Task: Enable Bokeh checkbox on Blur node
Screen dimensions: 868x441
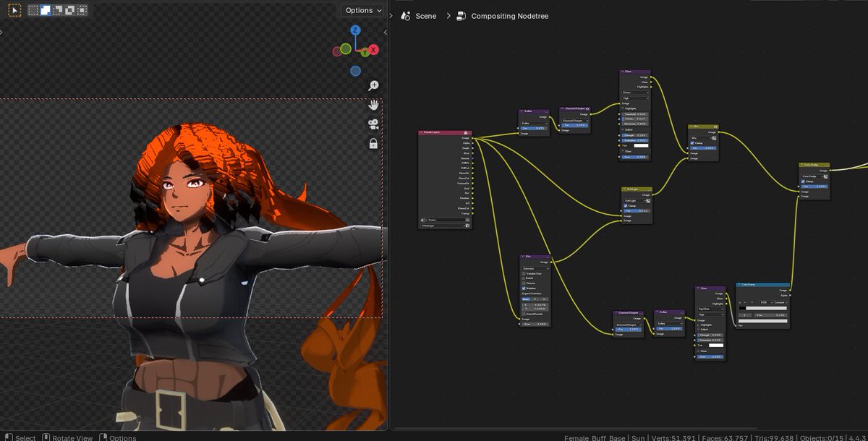Action: coord(524,278)
